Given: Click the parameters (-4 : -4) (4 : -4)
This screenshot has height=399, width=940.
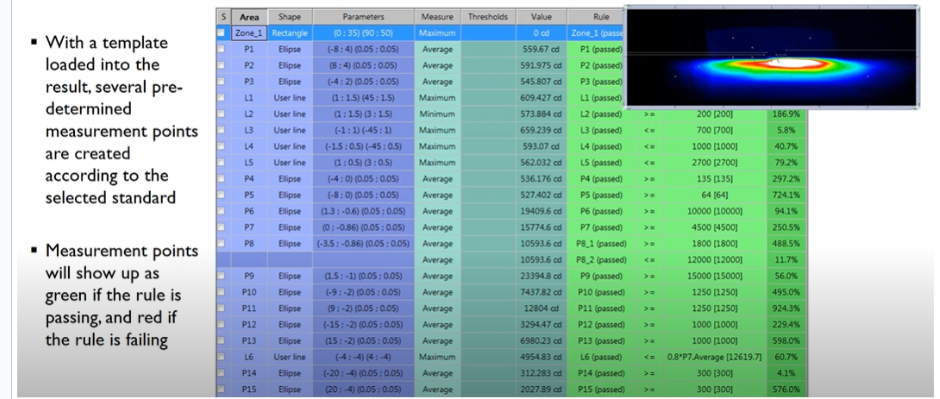Looking at the screenshot, I should (364, 357).
